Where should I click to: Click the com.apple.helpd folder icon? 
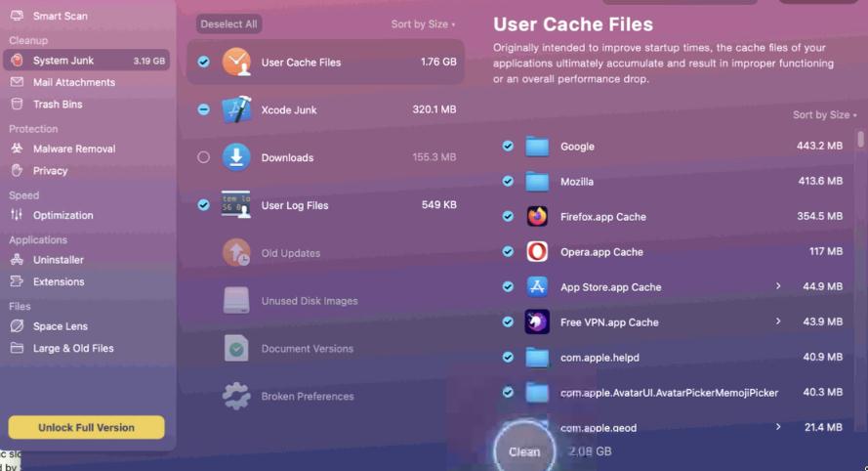tap(537, 358)
